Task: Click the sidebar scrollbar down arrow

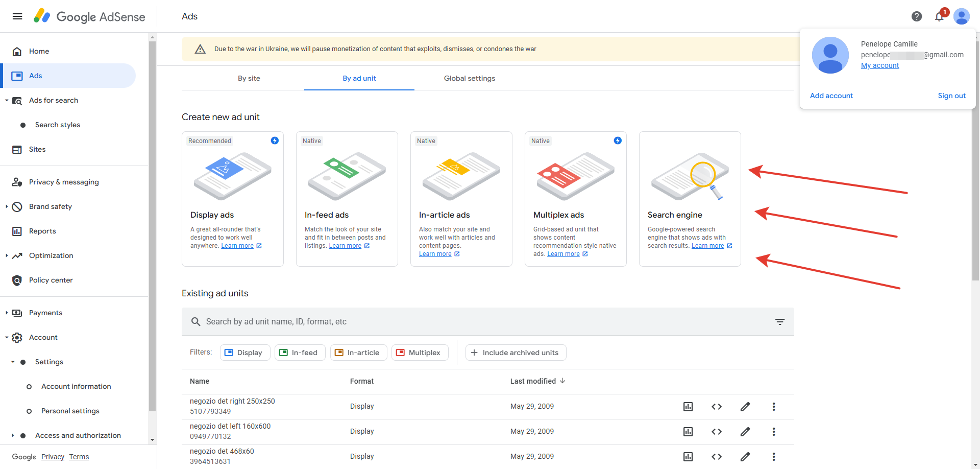Action: (152, 440)
